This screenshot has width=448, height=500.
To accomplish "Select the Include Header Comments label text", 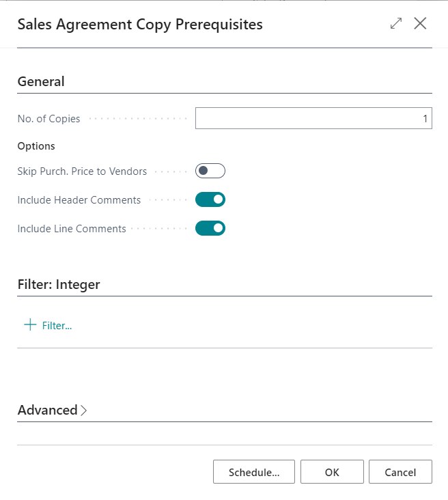I will pyautogui.click(x=79, y=200).
